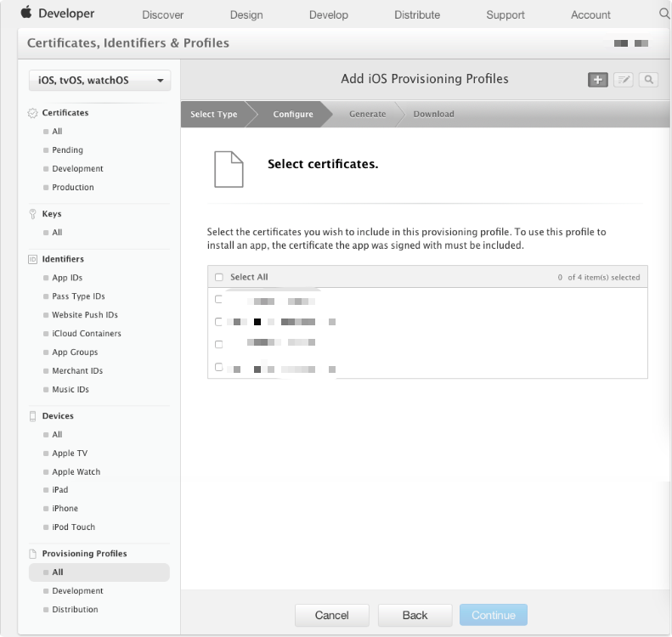Click the Certificates, Identifiers & Profiles title
Viewport: 672px width, 637px height.
point(128,43)
